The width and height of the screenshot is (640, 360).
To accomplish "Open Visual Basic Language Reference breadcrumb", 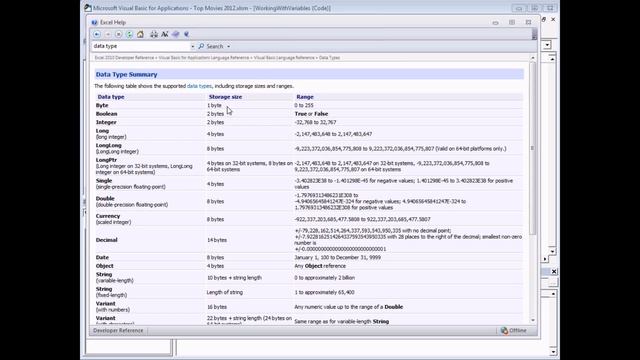I will click(x=284, y=58).
